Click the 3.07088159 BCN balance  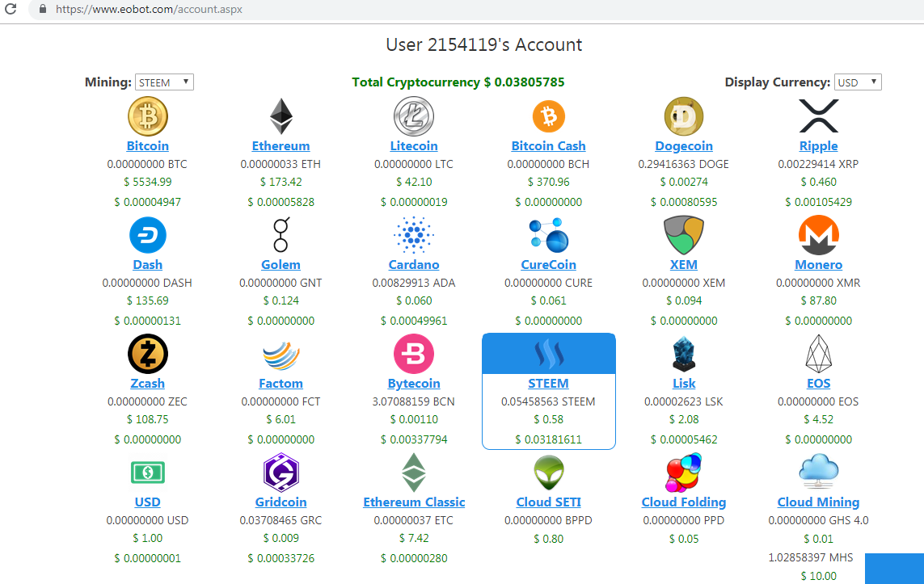[414, 401]
